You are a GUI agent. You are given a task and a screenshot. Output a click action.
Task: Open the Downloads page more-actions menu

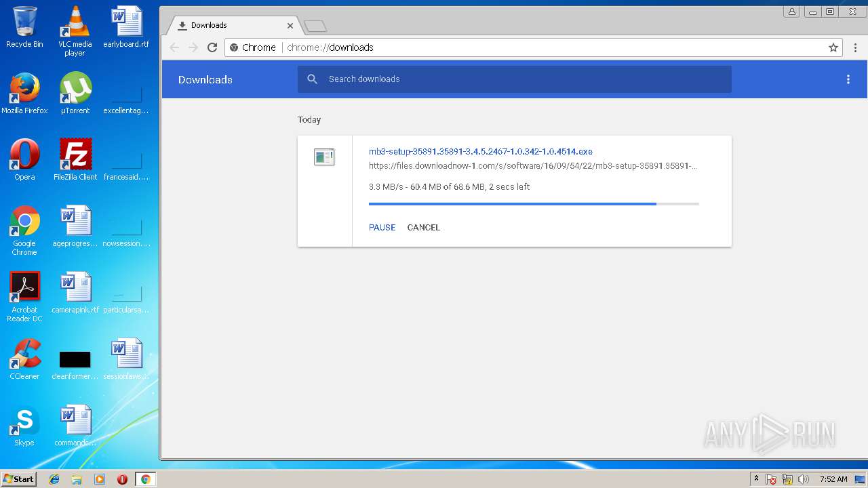point(848,79)
